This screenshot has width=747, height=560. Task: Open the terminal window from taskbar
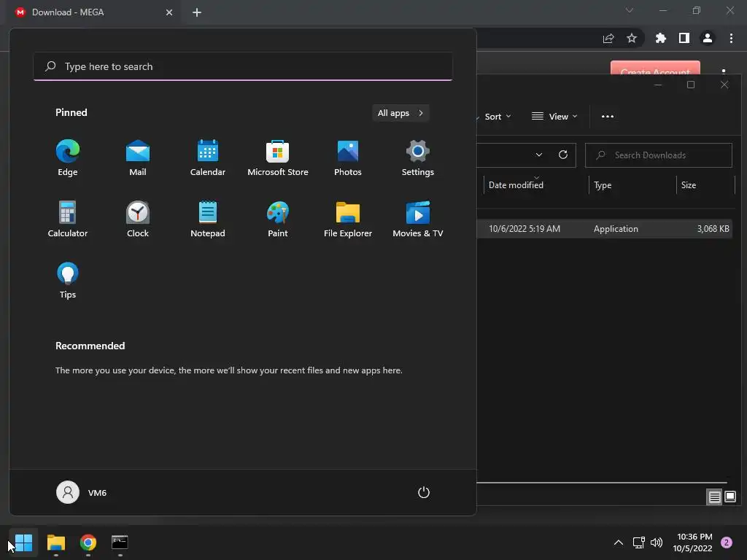click(120, 542)
